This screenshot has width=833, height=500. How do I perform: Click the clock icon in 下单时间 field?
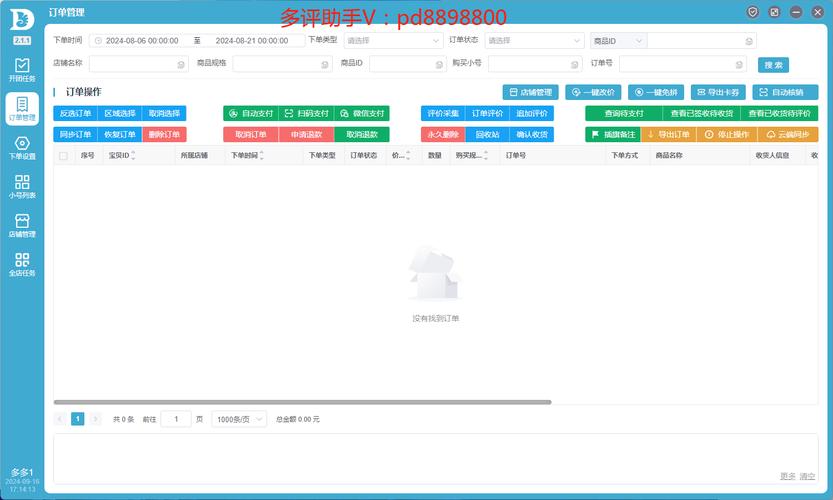[x=98, y=40]
